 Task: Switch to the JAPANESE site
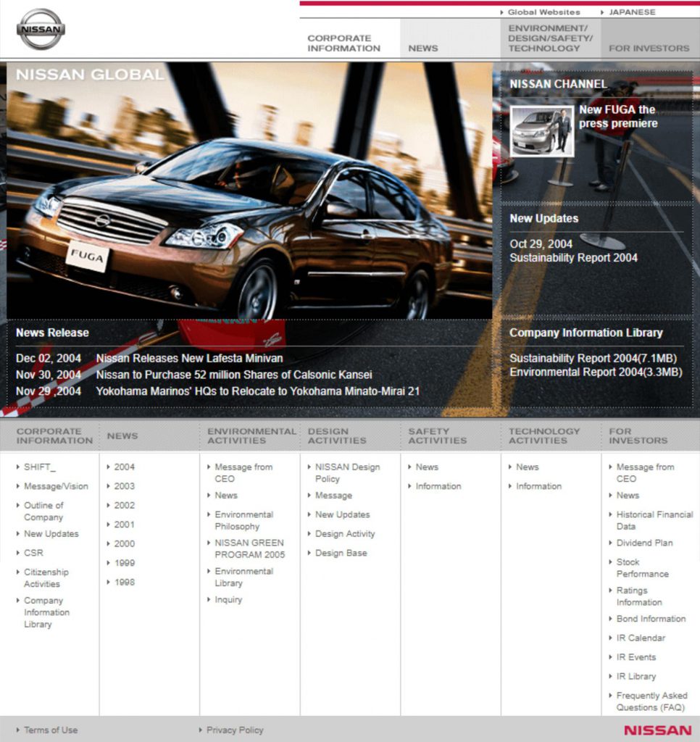tap(632, 12)
